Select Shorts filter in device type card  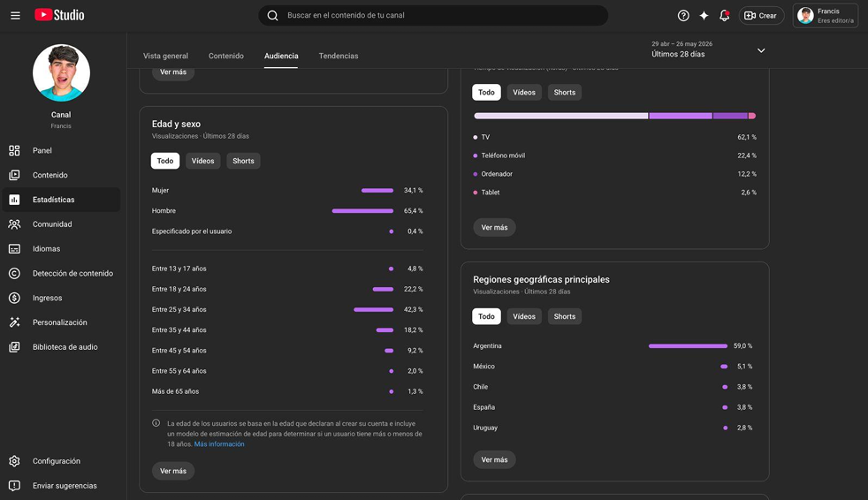point(564,93)
